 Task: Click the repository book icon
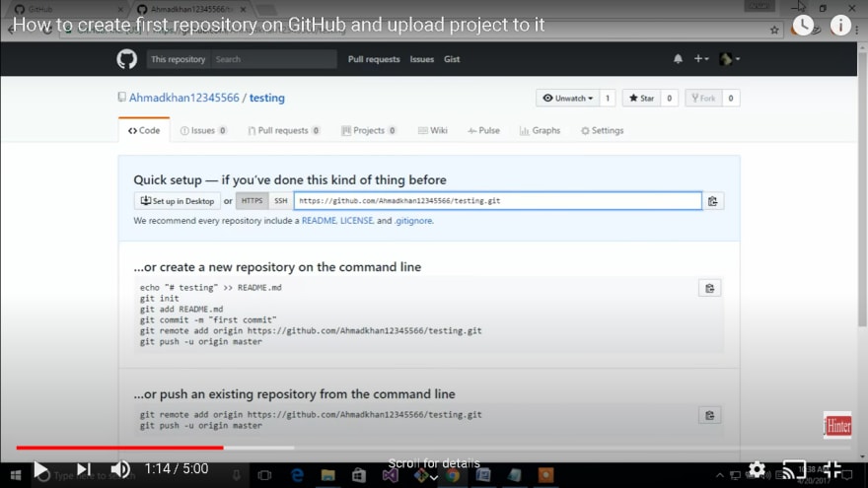121,98
